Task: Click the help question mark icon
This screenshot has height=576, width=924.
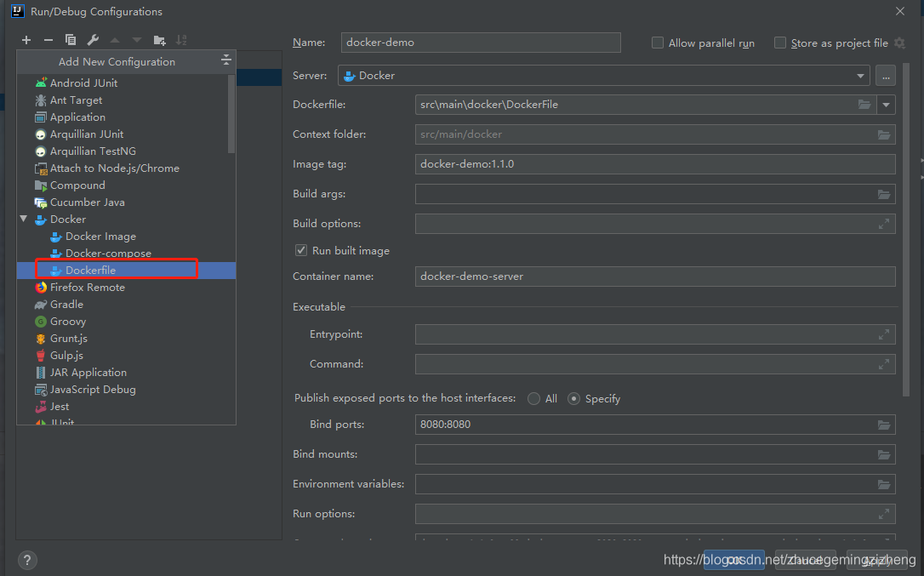Action: click(x=27, y=560)
